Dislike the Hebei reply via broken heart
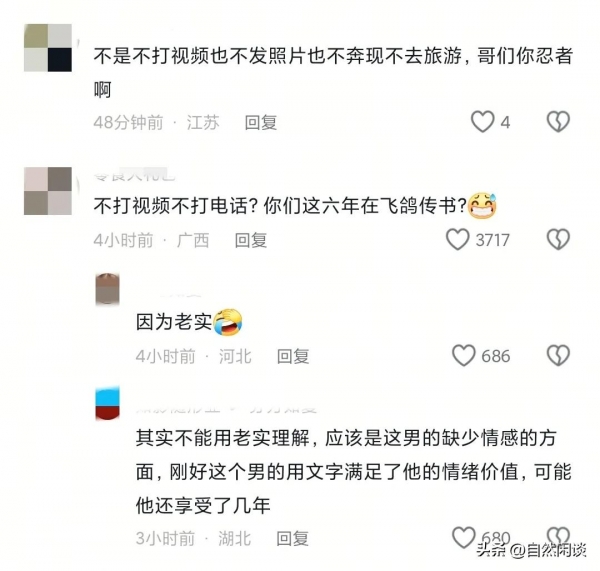Screen dimensions: 600x571 tap(558, 356)
